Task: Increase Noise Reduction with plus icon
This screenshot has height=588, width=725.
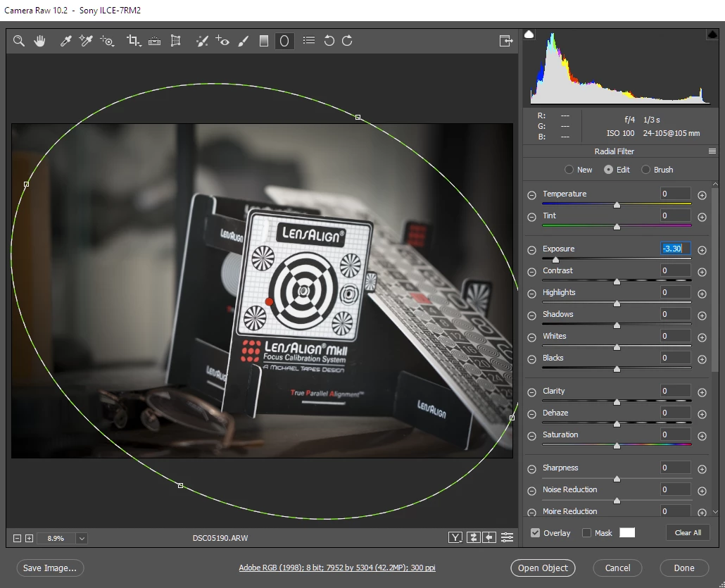Action: click(x=702, y=491)
